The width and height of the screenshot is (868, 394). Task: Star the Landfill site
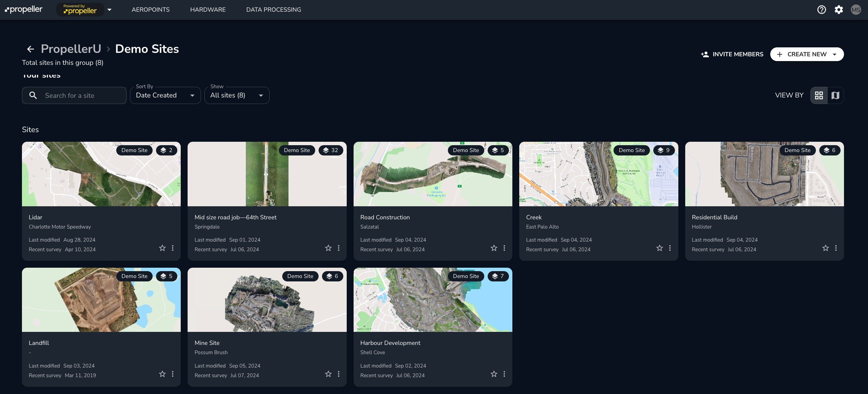point(162,374)
